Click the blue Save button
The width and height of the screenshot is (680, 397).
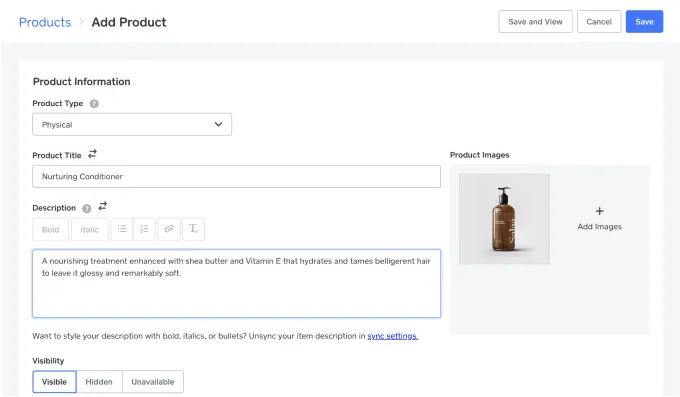click(x=644, y=22)
